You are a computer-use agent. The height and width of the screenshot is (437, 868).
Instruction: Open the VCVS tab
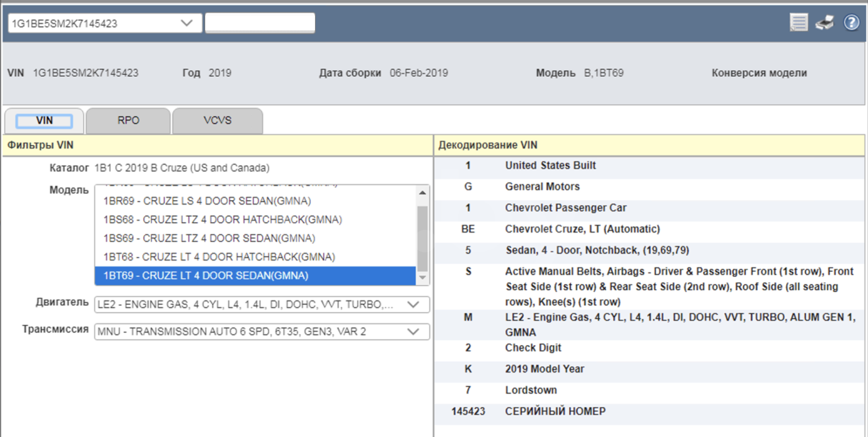click(x=217, y=120)
